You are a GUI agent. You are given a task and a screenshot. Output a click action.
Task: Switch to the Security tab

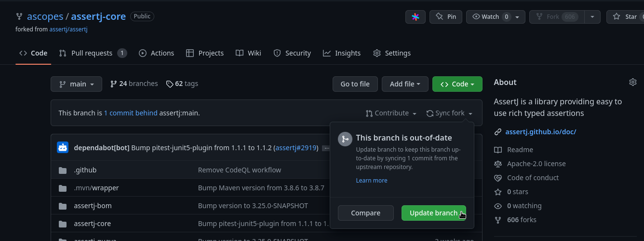(x=292, y=53)
